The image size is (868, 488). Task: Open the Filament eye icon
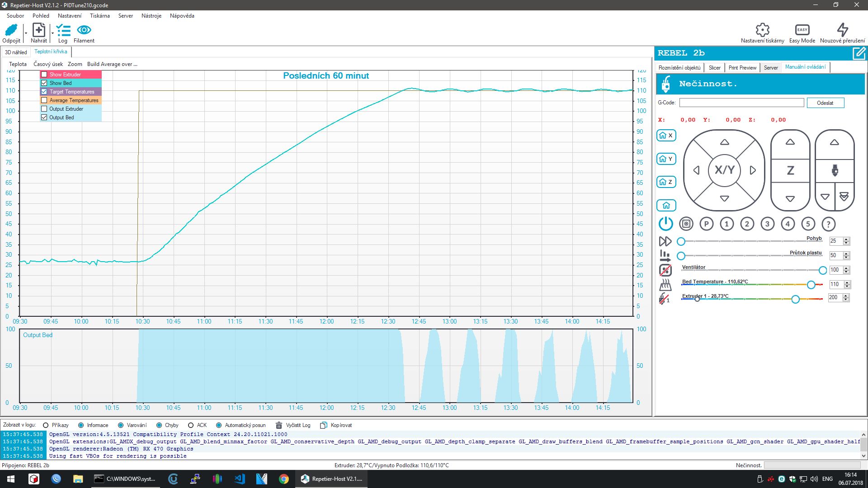point(84,30)
